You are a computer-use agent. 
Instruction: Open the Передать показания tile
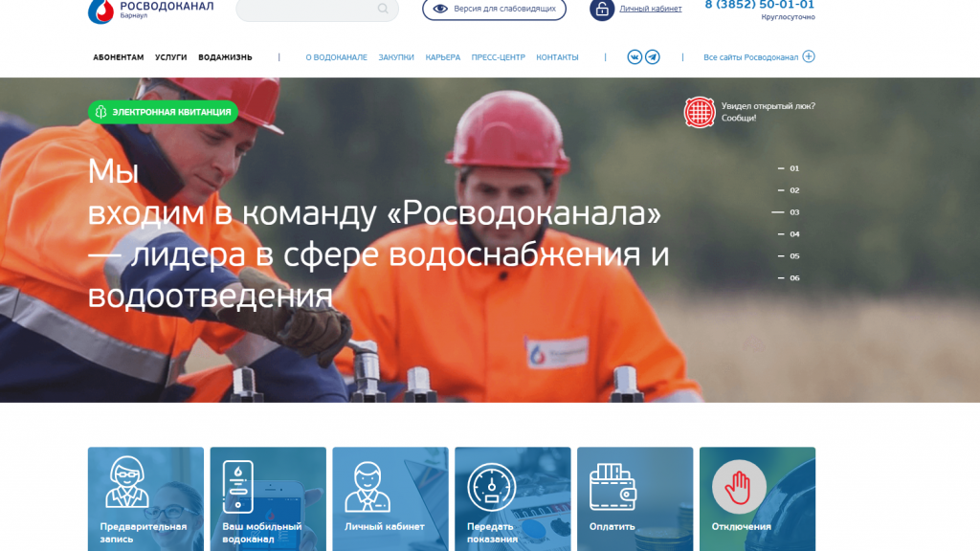click(513, 499)
